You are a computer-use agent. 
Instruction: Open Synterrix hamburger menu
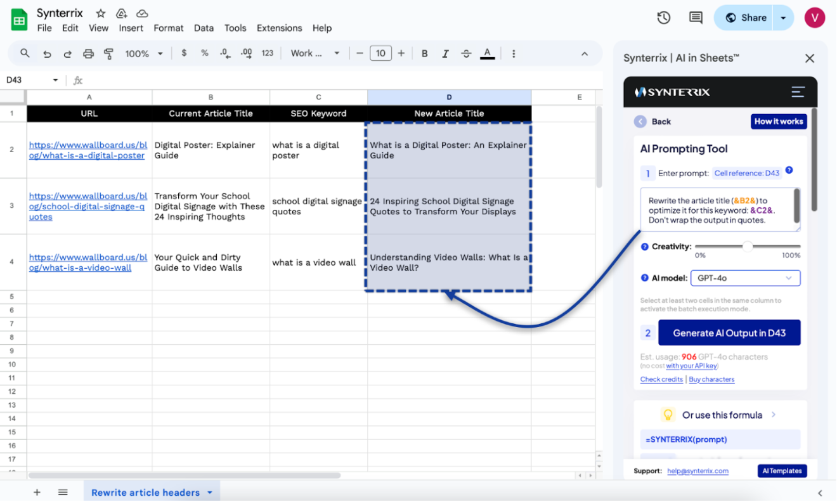pos(798,92)
